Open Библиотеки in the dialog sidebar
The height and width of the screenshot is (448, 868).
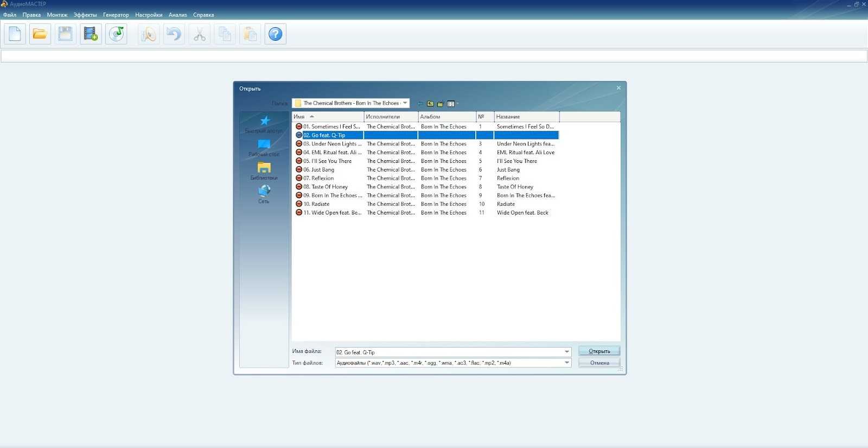point(264,171)
